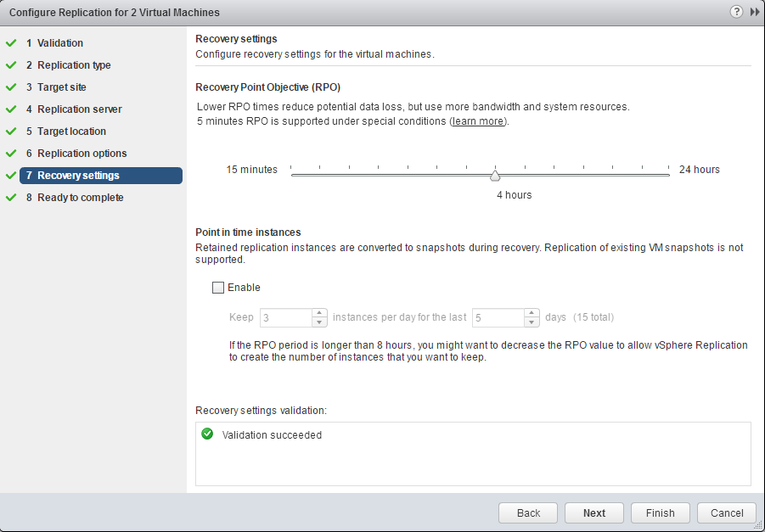The width and height of the screenshot is (765, 532).
Task: Cancel the replication configuration wizard
Action: [726, 512]
